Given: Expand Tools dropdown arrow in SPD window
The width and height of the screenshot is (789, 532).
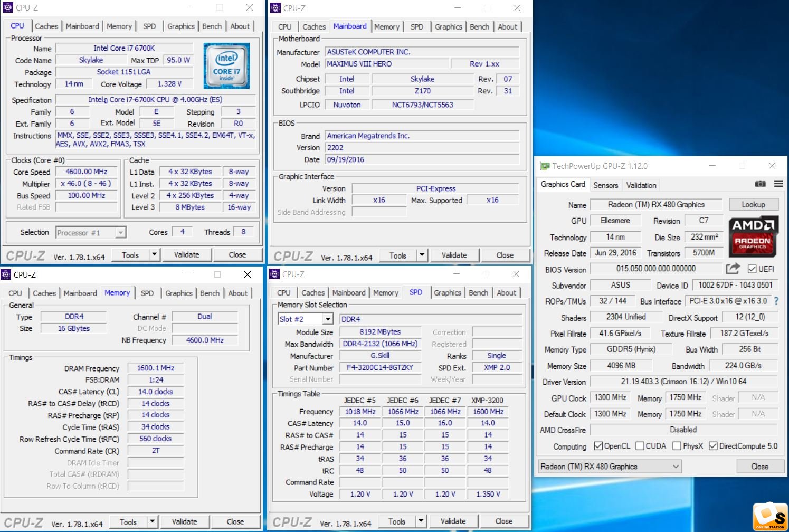Looking at the screenshot, I should point(421,521).
